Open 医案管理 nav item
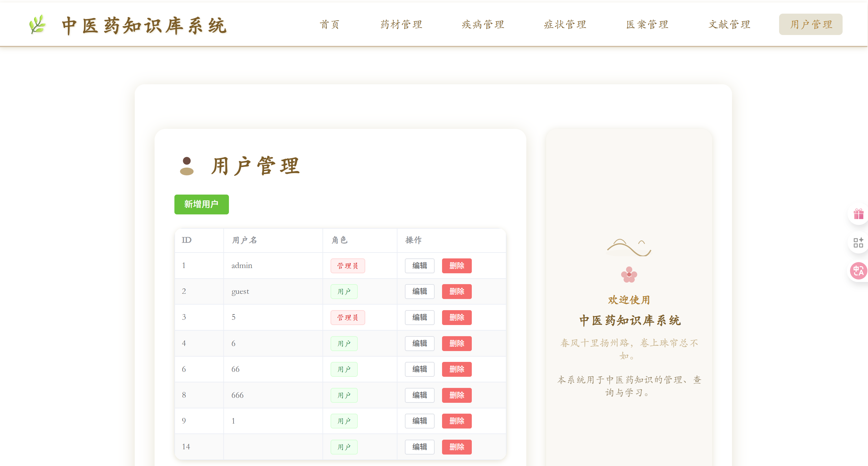Screen dimensions: 868x466 [647, 24]
